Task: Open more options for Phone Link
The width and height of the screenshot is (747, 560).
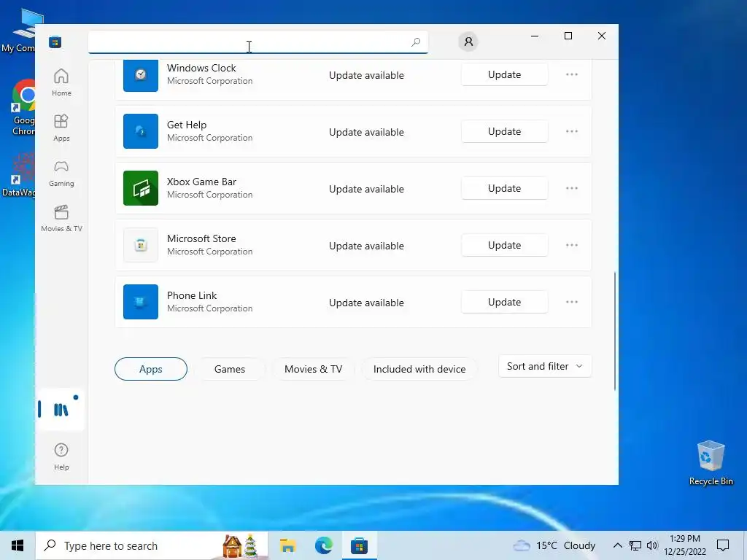Action: click(x=572, y=302)
